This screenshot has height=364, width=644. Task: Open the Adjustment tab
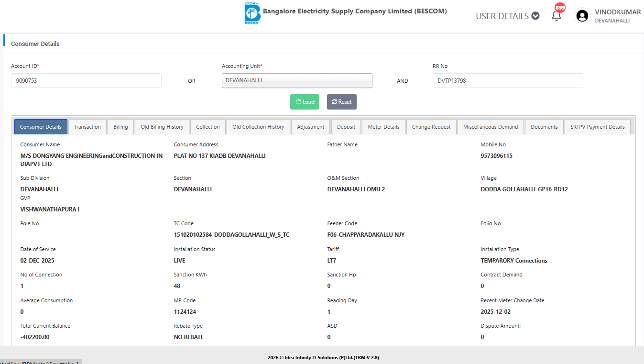(x=310, y=127)
